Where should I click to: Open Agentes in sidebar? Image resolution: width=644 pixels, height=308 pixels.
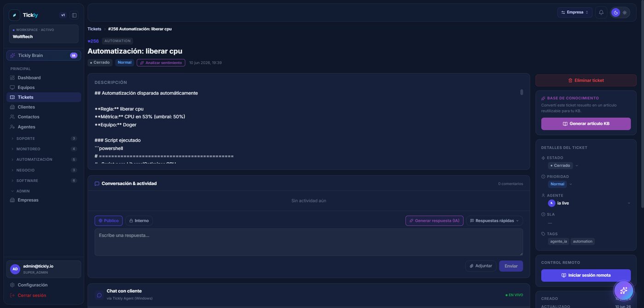pyautogui.click(x=44, y=127)
